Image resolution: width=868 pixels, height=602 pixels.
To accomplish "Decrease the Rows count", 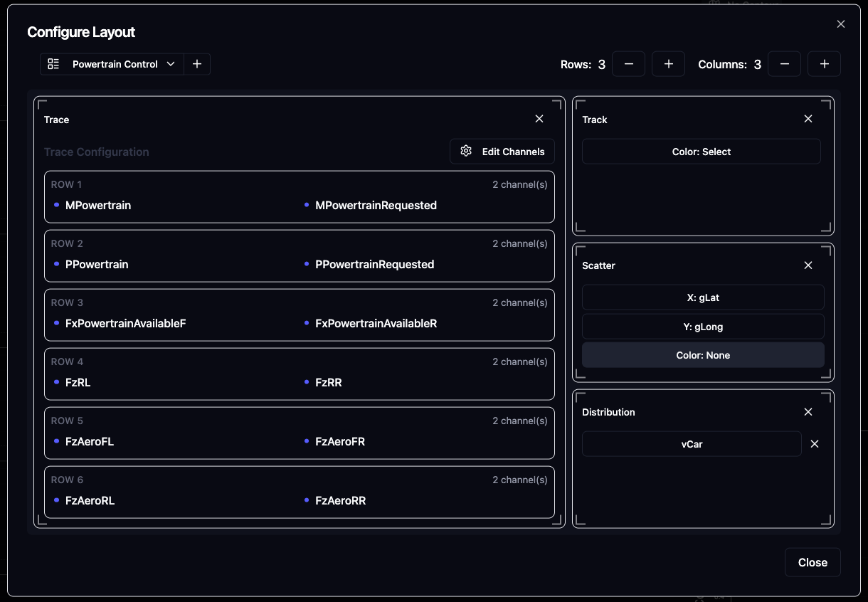I will pyautogui.click(x=628, y=64).
